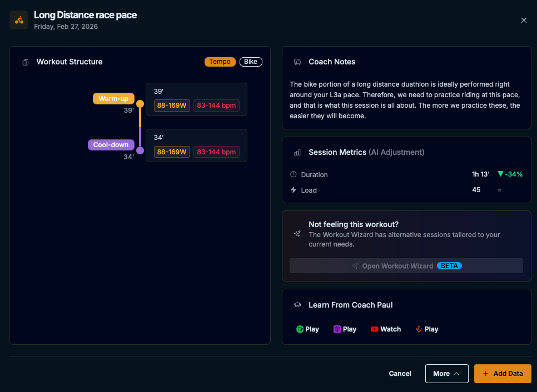
Task: Select the Tempo tag
Action: pyautogui.click(x=220, y=62)
